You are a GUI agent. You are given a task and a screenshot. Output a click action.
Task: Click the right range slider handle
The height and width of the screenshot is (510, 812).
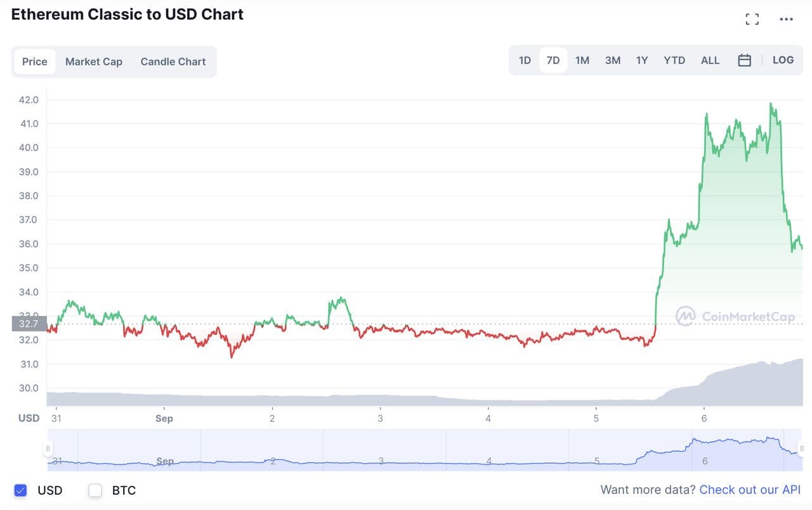coord(802,448)
